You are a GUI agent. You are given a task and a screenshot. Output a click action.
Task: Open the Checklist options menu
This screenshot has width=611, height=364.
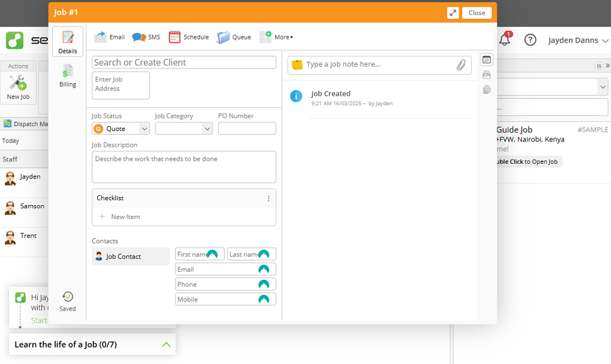click(x=268, y=198)
